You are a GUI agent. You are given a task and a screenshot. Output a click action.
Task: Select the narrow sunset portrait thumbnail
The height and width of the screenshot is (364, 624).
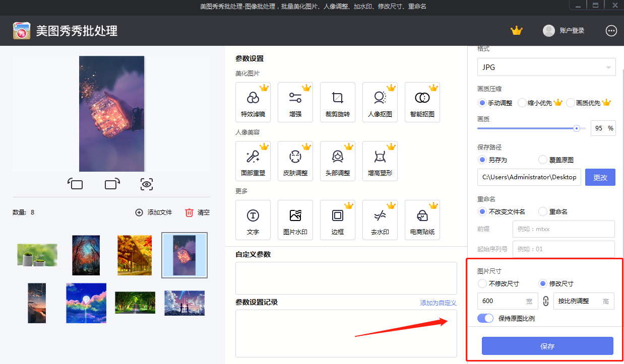(37, 303)
